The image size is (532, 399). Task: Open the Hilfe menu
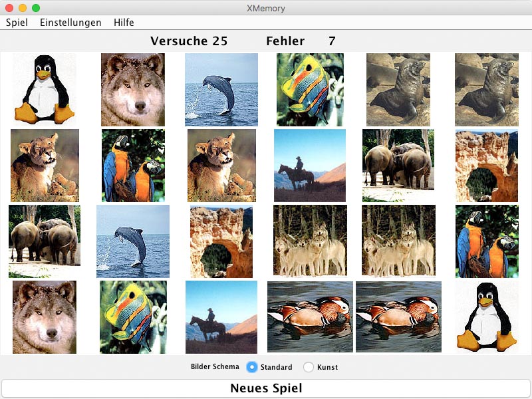click(124, 23)
